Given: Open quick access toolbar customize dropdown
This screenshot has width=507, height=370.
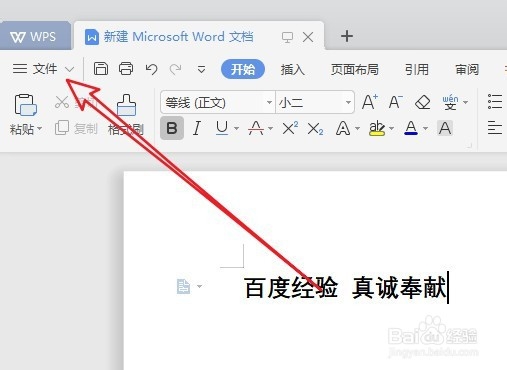Looking at the screenshot, I should click(x=201, y=70).
